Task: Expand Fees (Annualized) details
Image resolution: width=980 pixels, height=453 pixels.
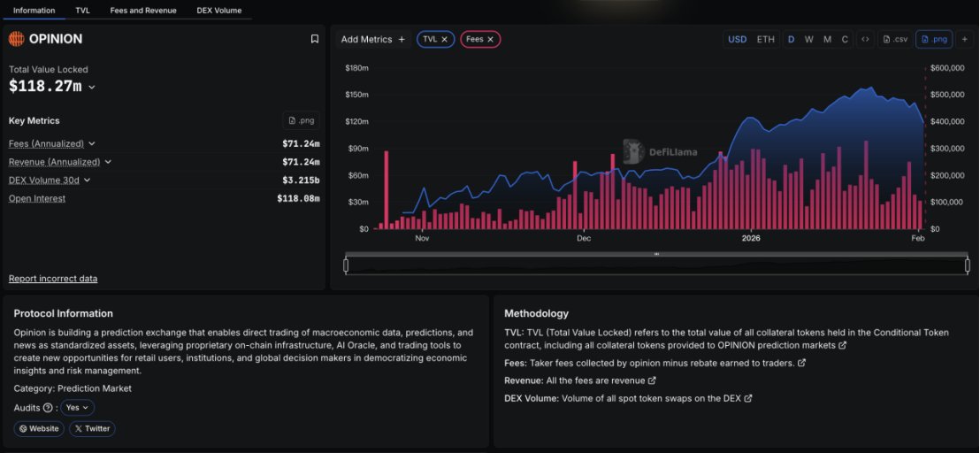Action: coord(92,143)
